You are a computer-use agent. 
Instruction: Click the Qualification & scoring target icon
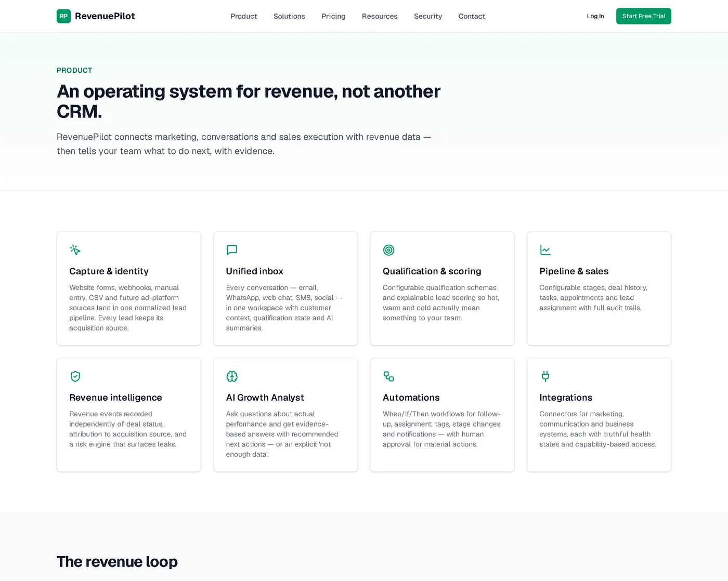click(x=388, y=250)
